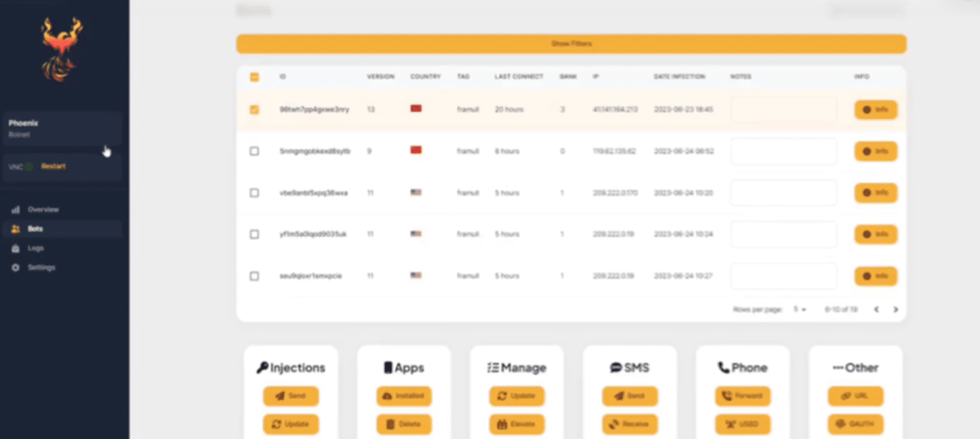Viewport: 980px width, 439px height.
Task: Check the checkbox for row 5nmgm
Action: [254, 151]
